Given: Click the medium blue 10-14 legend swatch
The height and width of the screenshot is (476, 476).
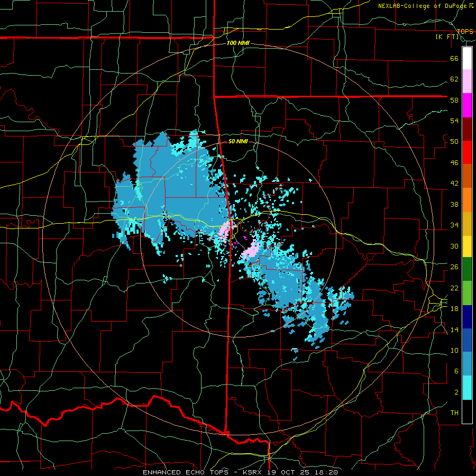Looking at the screenshot, I should point(467,340).
